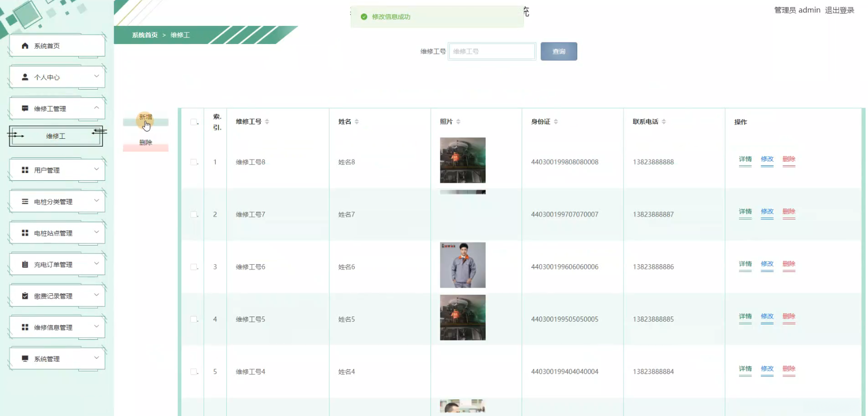
Task: Open the photo thumbnail for 维修工号5
Action: pos(463,318)
